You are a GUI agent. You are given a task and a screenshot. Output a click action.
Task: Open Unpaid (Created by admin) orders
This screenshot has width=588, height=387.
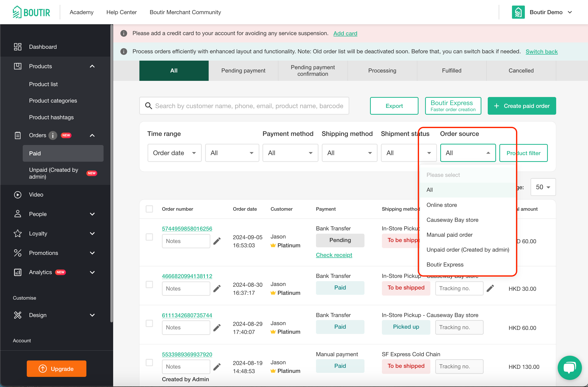63,173
